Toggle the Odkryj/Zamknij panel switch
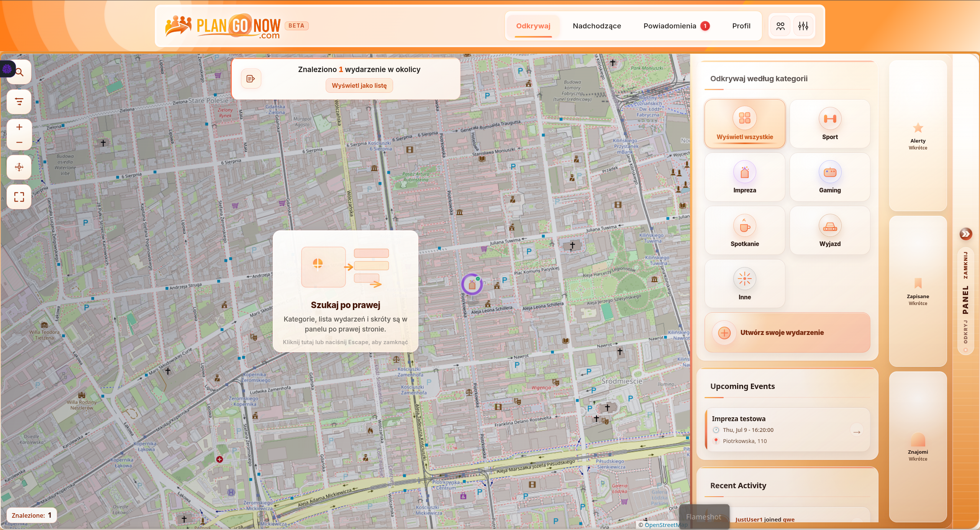This screenshot has width=980, height=530. 965,302
